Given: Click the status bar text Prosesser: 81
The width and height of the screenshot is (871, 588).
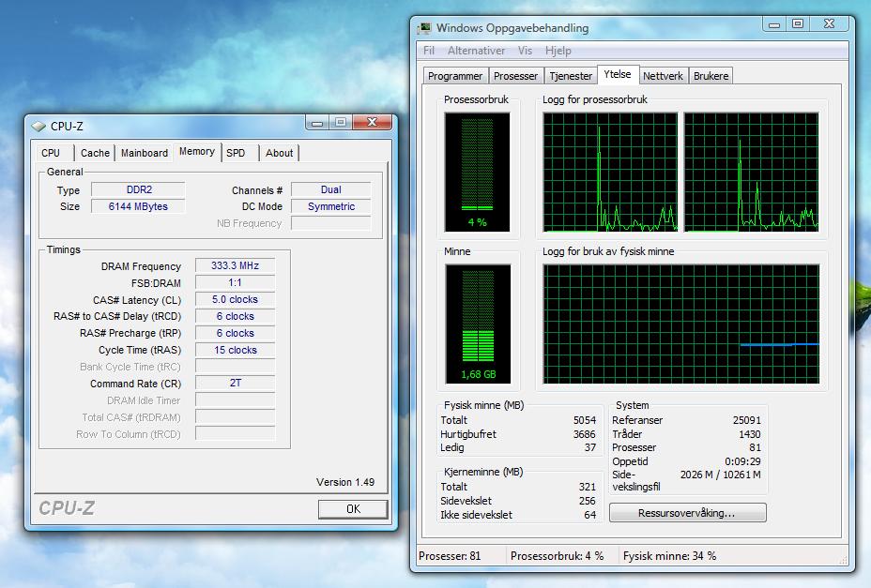Looking at the screenshot, I should [x=450, y=556].
